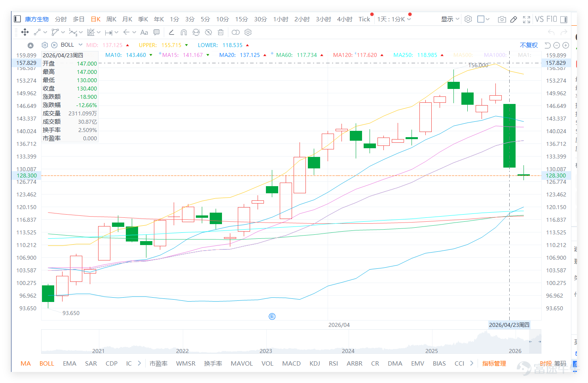The width and height of the screenshot is (588, 383).
Task: Remove the BOLL indicator with the X icon
Action: coord(55,45)
